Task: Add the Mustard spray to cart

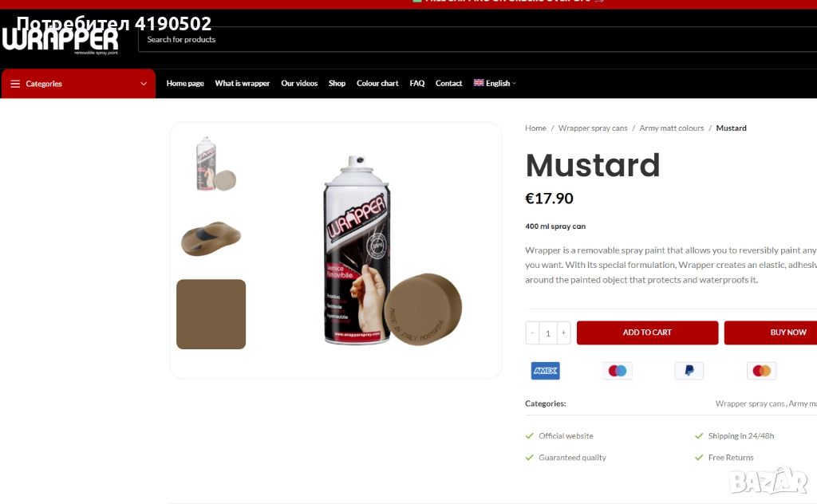Action: [647, 333]
